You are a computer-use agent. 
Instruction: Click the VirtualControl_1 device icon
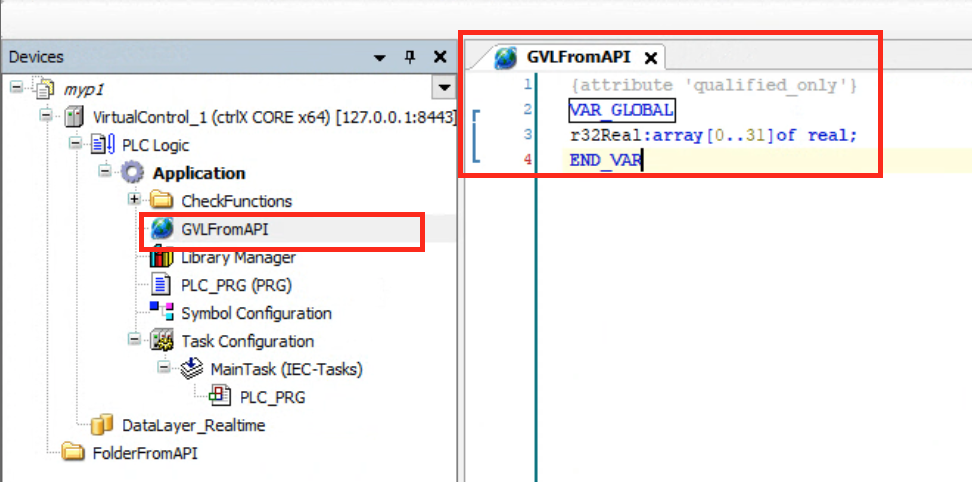coord(74,117)
